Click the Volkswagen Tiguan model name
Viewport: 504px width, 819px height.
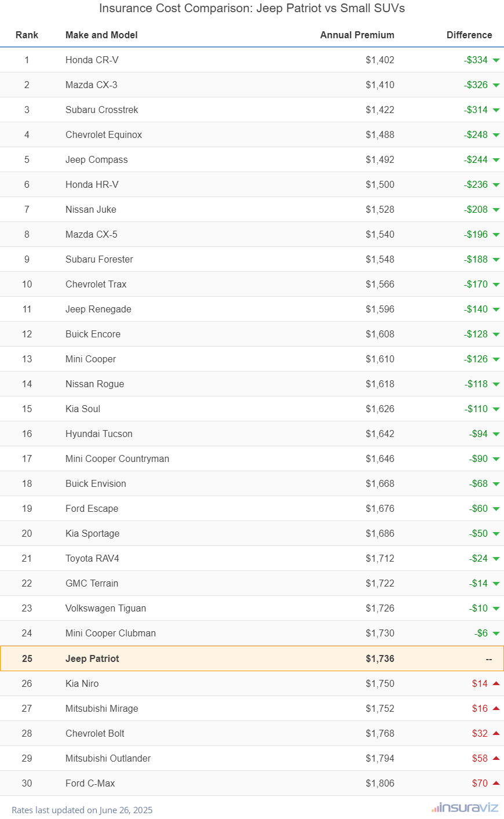[105, 608]
